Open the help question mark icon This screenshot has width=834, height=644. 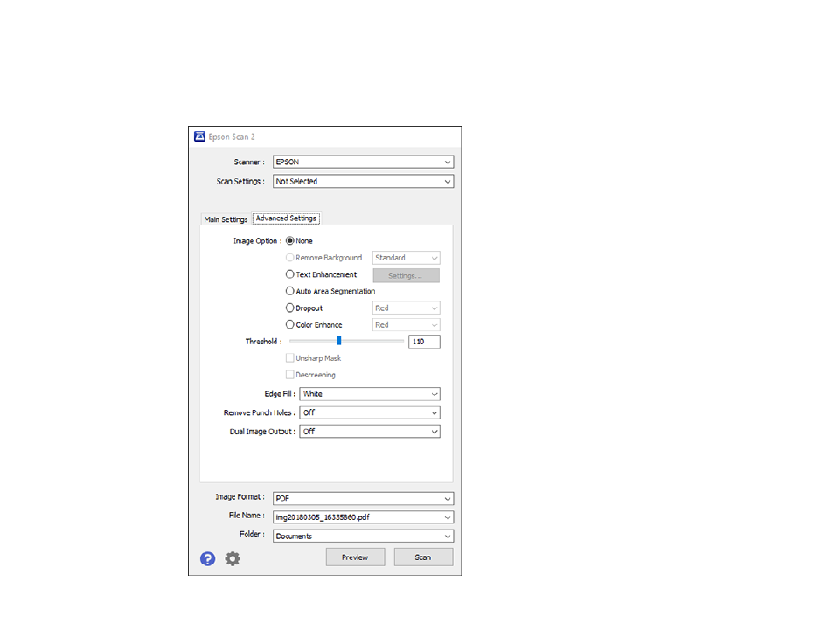(x=207, y=558)
